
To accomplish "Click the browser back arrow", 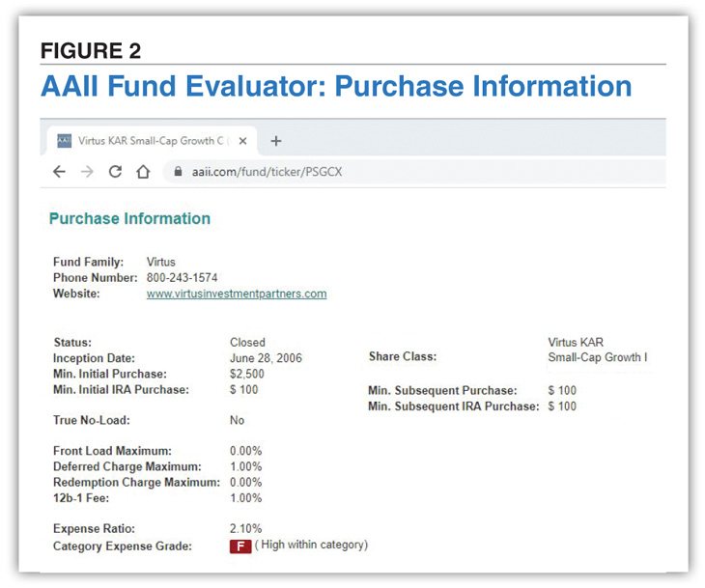I will tap(59, 172).
